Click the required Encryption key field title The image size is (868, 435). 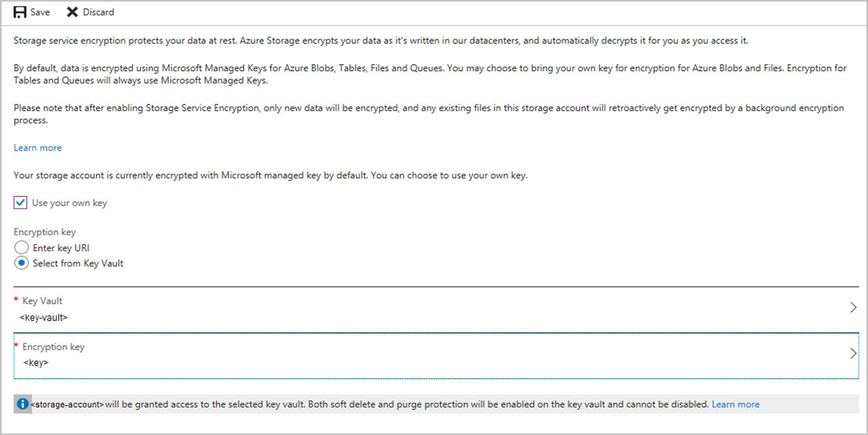(x=53, y=347)
